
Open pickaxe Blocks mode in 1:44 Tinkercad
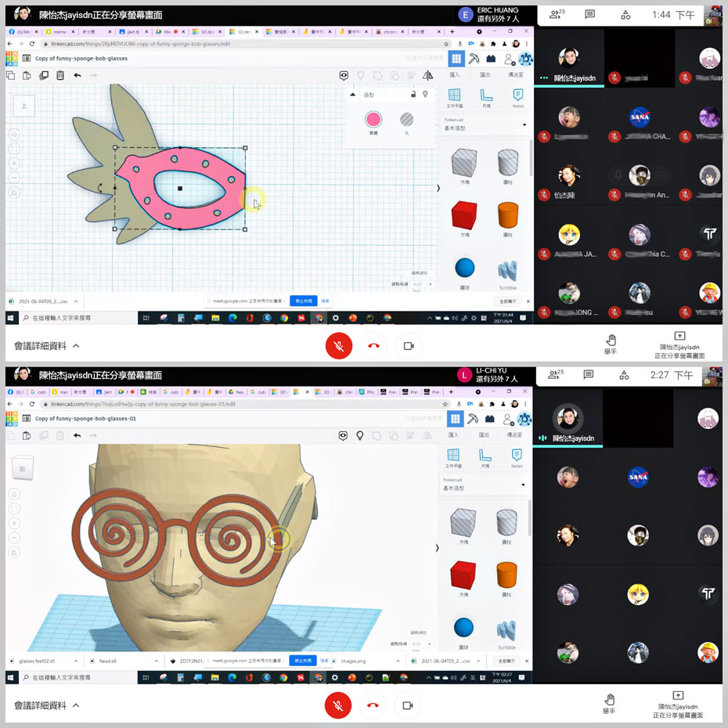pos(474,59)
